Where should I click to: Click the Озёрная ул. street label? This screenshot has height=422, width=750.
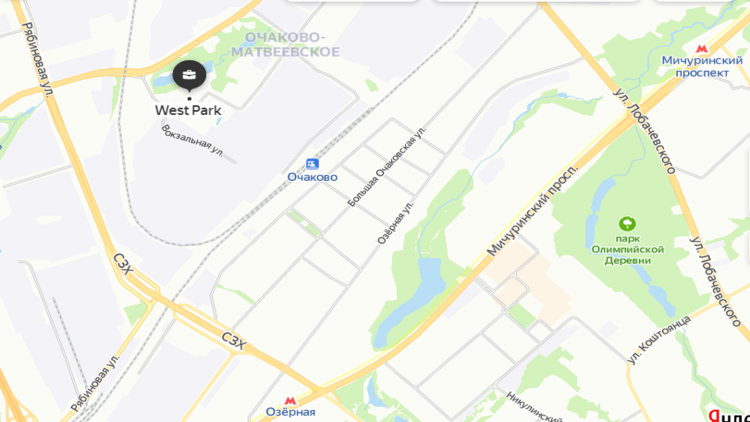tap(395, 222)
